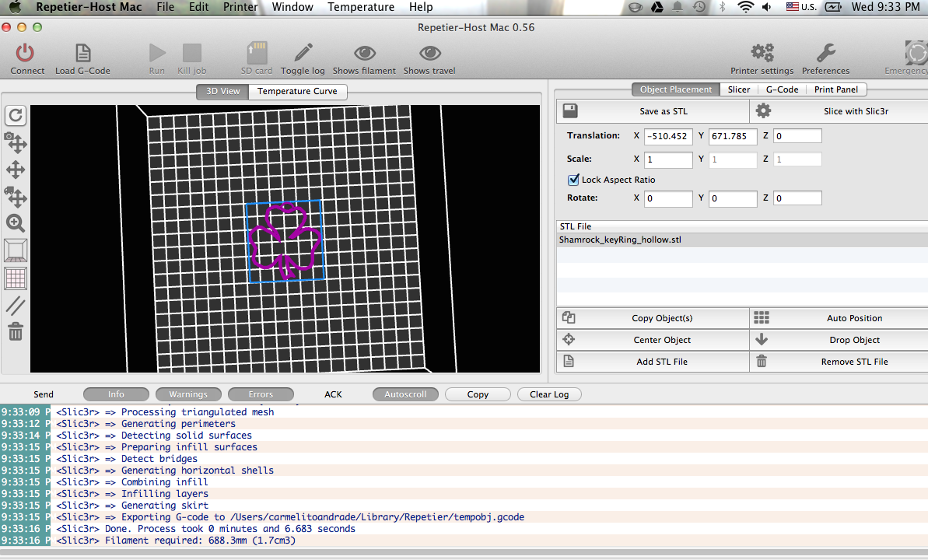Activate the zoom magnifier tool
This screenshot has height=560, width=928.
click(16, 223)
